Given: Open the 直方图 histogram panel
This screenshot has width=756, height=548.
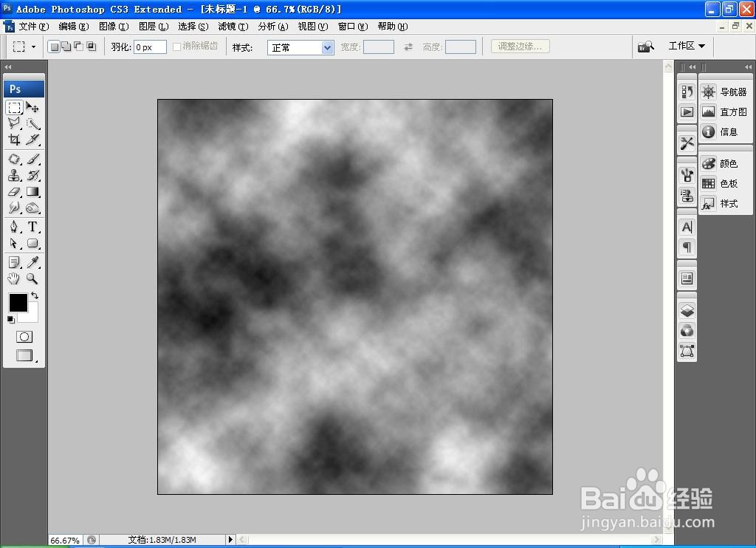Looking at the screenshot, I should (x=724, y=112).
